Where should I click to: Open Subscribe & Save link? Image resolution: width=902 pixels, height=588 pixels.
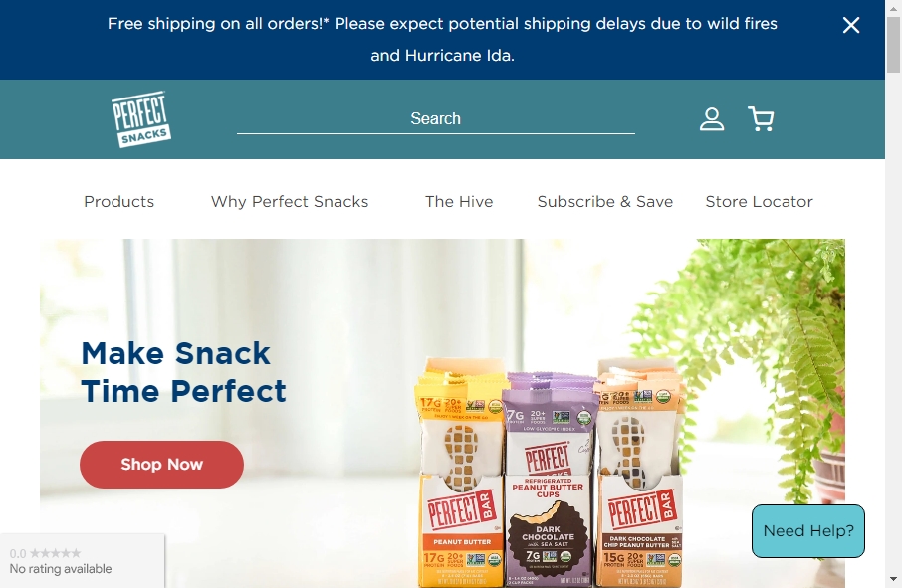click(605, 202)
